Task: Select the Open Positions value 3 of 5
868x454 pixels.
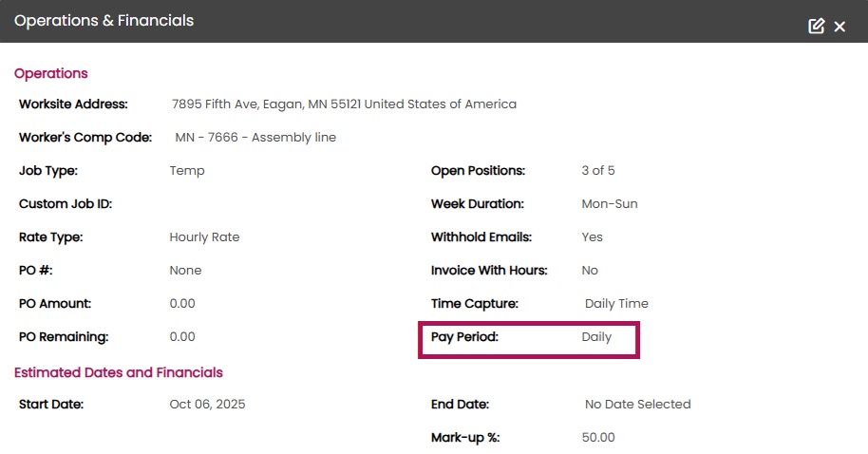Action: point(598,171)
